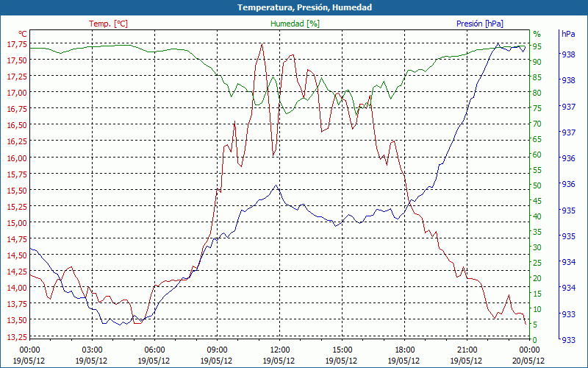
Task: Click the blue 'hPa' axis unit label
Action: pyautogui.click(x=568, y=34)
